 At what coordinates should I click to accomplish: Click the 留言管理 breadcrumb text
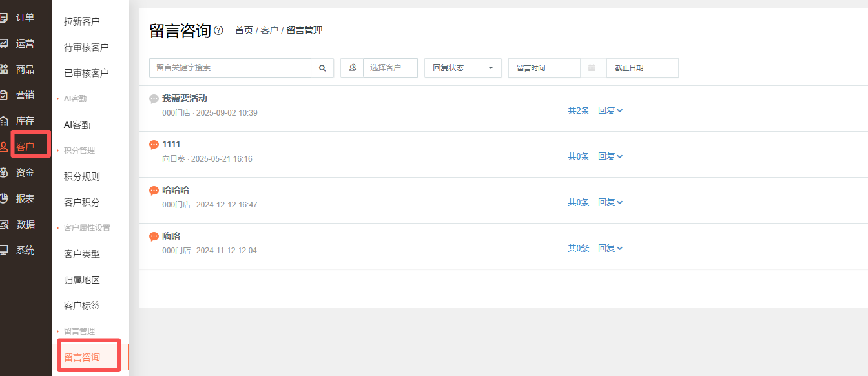pos(304,30)
